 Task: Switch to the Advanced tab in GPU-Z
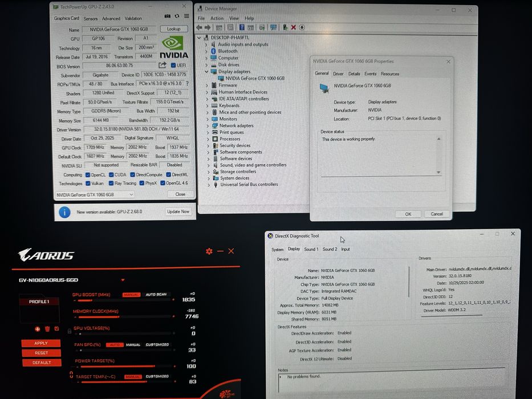click(111, 19)
